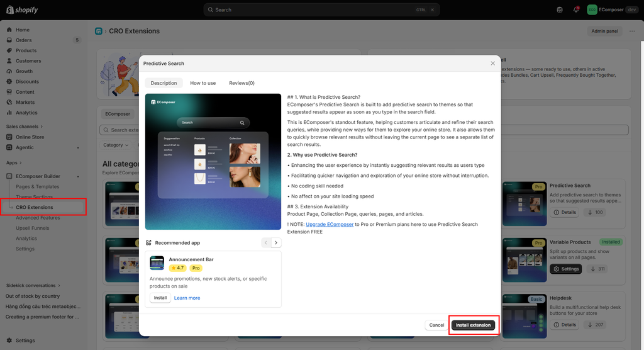The width and height of the screenshot is (644, 350).
Task: Click the Installed badge on Variable Products
Action: coord(611,242)
